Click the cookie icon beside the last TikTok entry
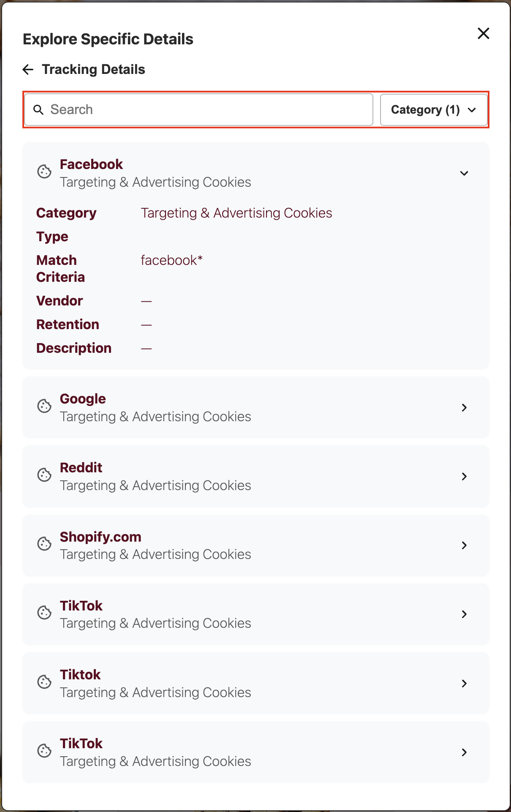This screenshot has width=511, height=812. pos(44,751)
